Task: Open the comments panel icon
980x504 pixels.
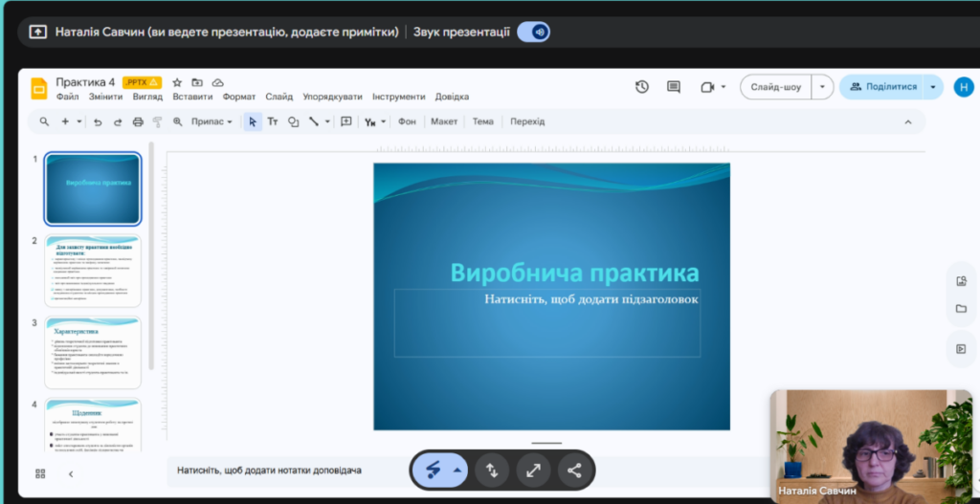Action: point(674,87)
